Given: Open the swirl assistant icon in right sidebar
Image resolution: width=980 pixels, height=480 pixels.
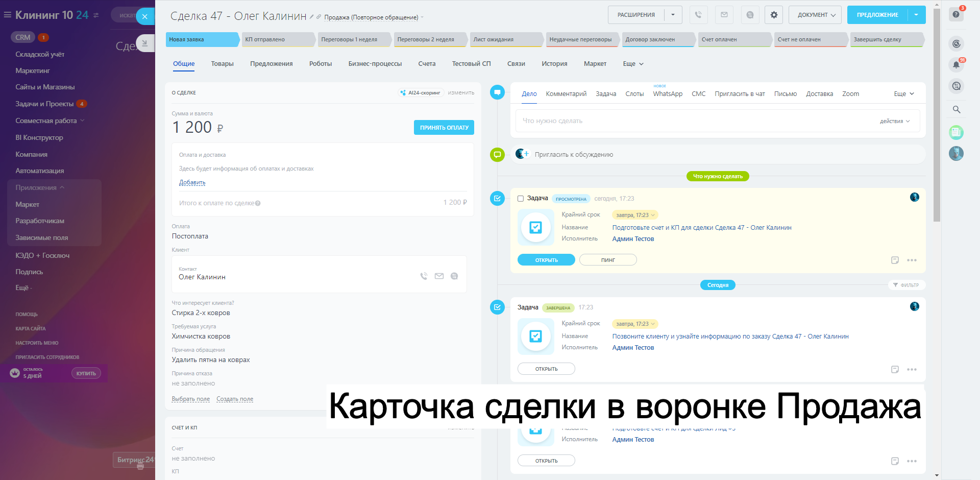Looking at the screenshot, I should coord(956,44).
